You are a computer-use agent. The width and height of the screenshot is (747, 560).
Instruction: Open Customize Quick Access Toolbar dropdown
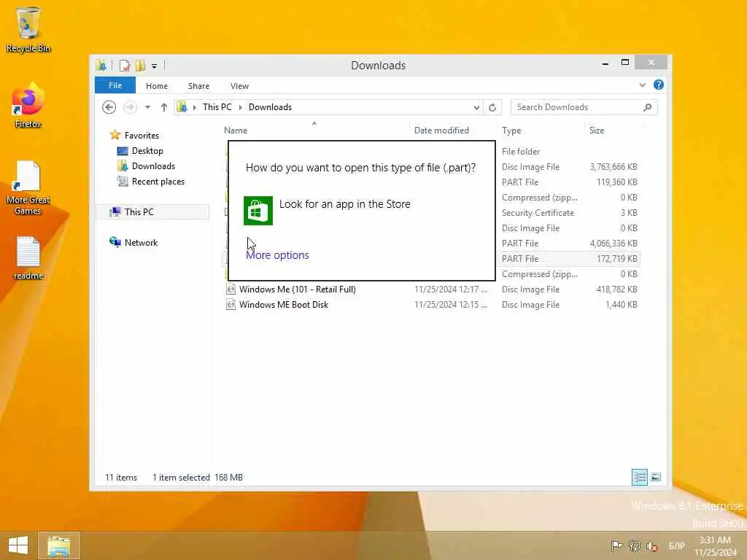pyautogui.click(x=155, y=66)
